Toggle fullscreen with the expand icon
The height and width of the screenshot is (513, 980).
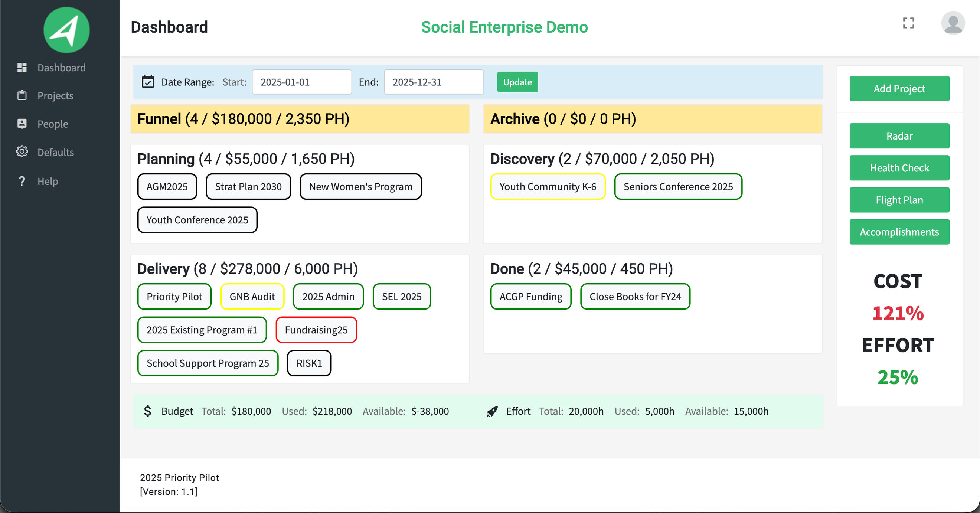(908, 23)
